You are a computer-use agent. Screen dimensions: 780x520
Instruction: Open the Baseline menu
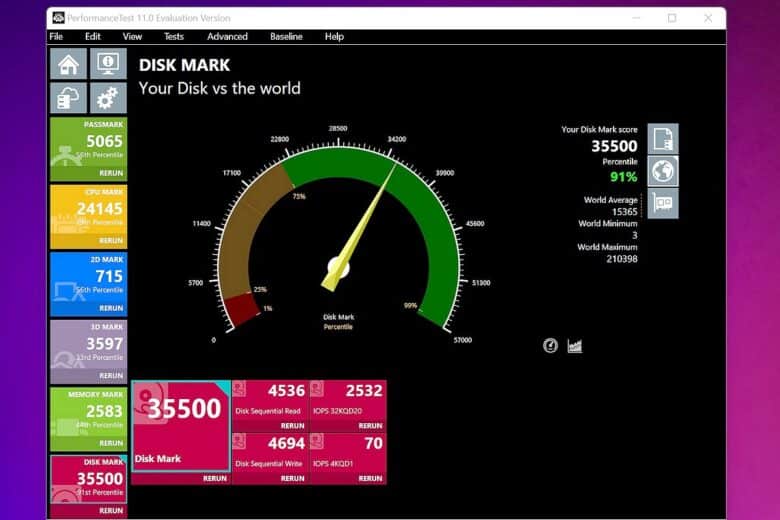(x=286, y=36)
